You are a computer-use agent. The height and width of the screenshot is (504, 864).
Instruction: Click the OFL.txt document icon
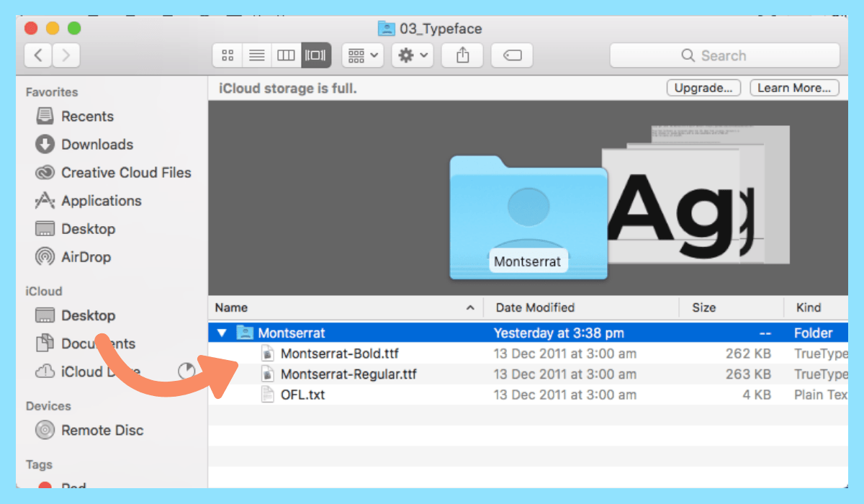[267, 394]
